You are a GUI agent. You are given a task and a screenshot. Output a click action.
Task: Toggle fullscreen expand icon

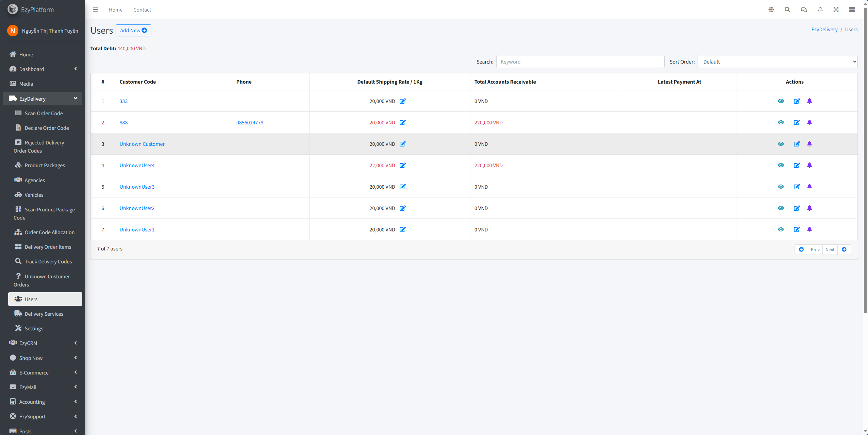[x=836, y=10]
